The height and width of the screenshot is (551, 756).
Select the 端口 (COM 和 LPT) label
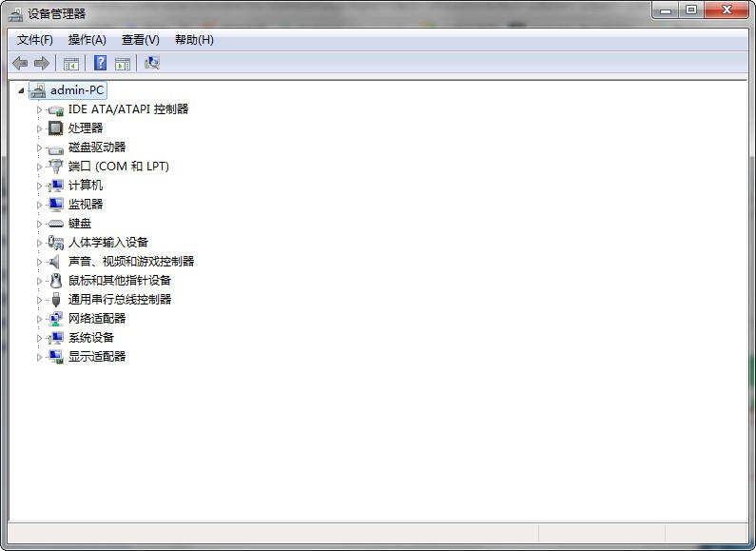(119, 167)
